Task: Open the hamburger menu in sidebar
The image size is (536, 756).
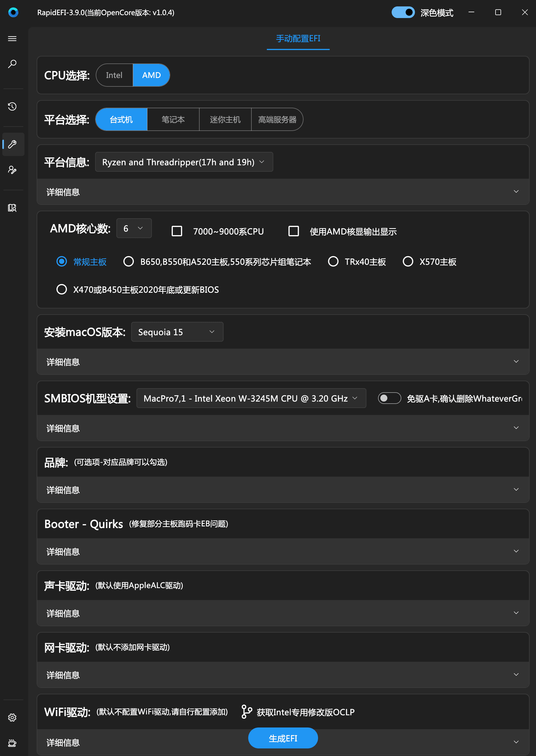Action: 12,39
